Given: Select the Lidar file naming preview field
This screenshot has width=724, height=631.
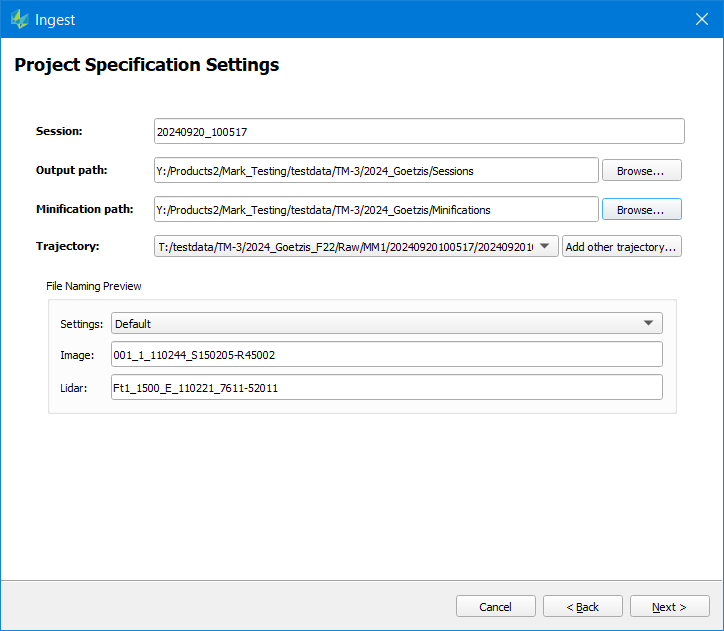Looking at the screenshot, I should point(386,388).
